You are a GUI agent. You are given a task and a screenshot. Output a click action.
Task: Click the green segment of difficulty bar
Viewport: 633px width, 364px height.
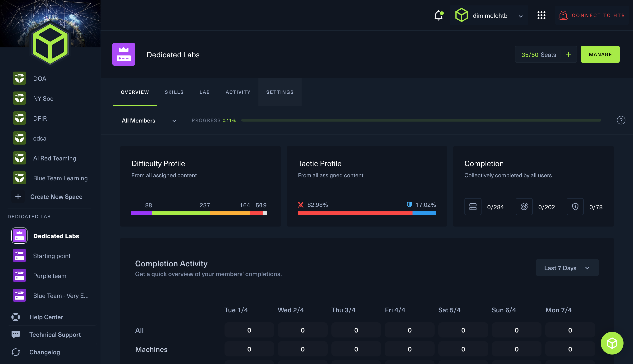pos(181,213)
